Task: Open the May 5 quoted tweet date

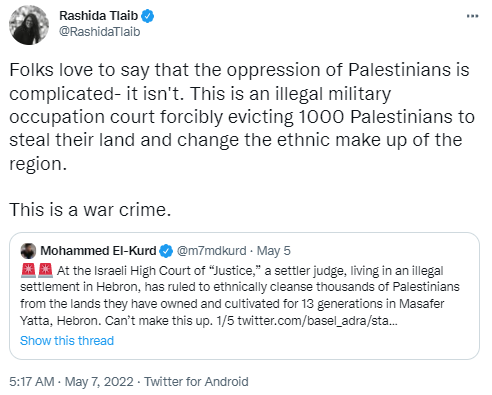Action: coord(274,251)
